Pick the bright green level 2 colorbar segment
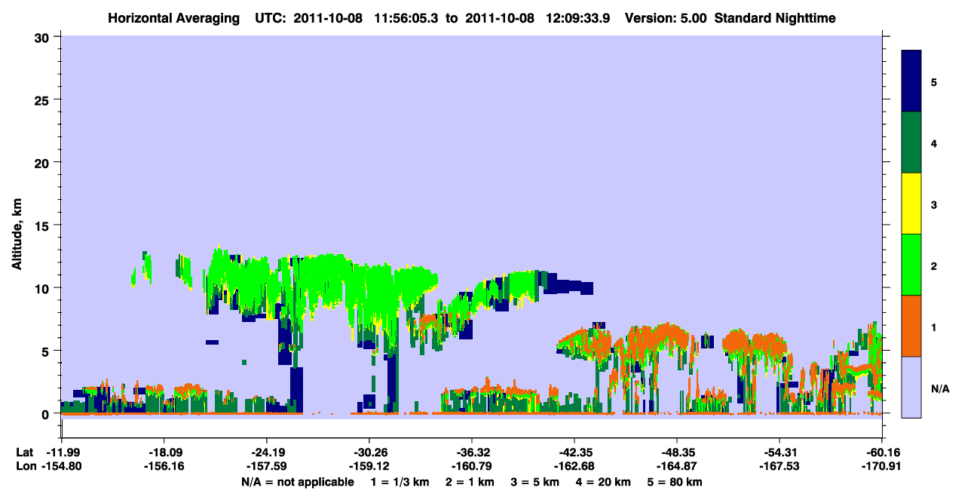The height and width of the screenshot is (503, 980). pos(911,265)
